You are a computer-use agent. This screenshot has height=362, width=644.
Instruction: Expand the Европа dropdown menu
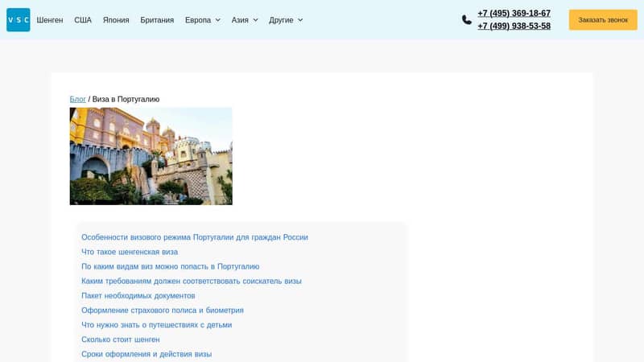[x=203, y=20]
